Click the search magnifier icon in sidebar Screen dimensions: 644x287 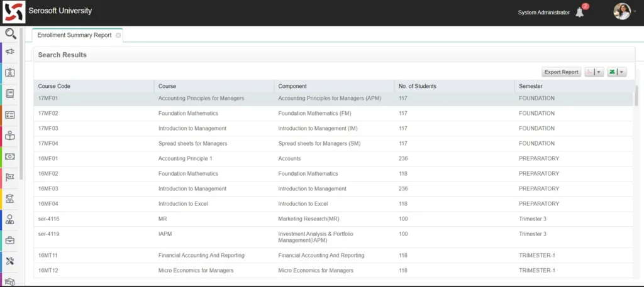(x=10, y=34)
